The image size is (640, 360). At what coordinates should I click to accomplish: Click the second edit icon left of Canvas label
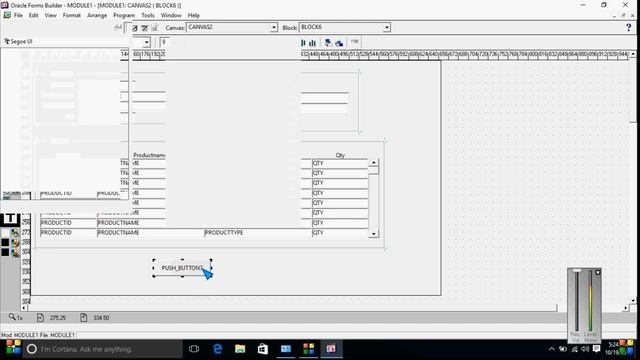(x=145, y=28)
